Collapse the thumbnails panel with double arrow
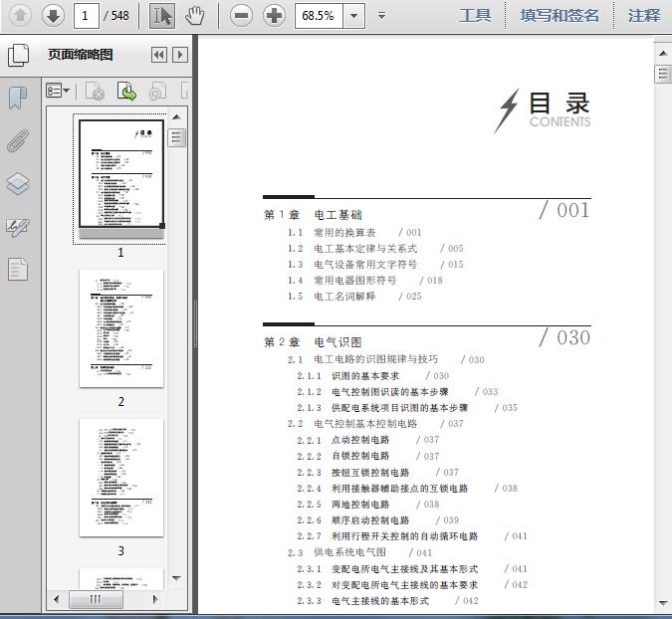672x619 pixels. click(x=159, y=55)
